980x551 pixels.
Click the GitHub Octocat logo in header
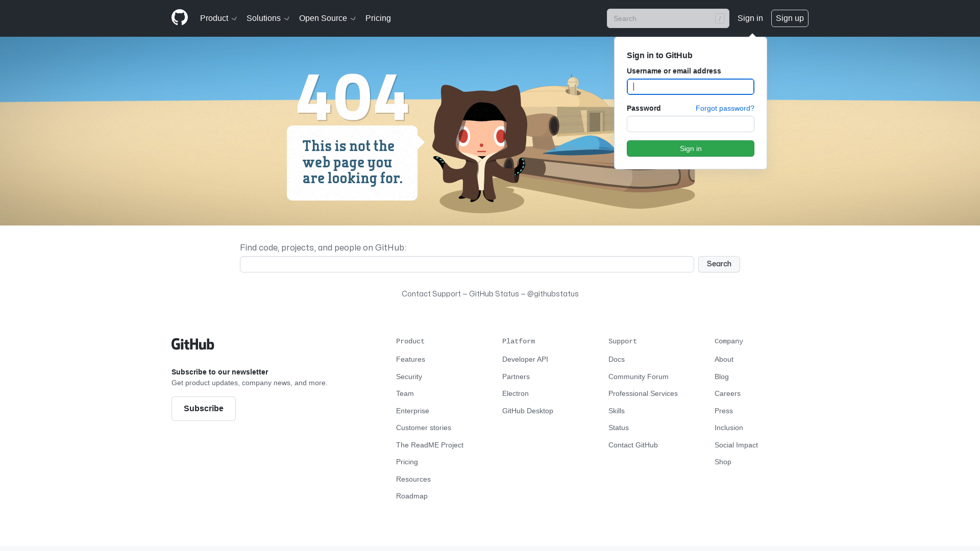180,18
